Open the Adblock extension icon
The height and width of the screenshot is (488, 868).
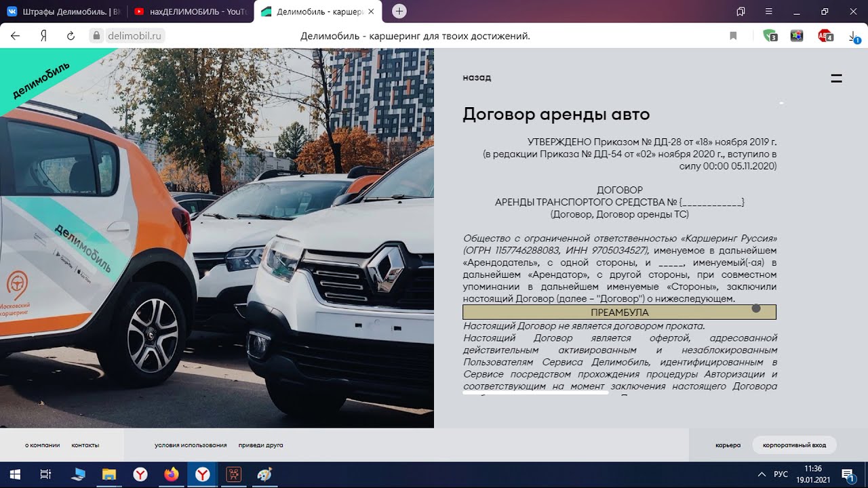tap(825, 36)
